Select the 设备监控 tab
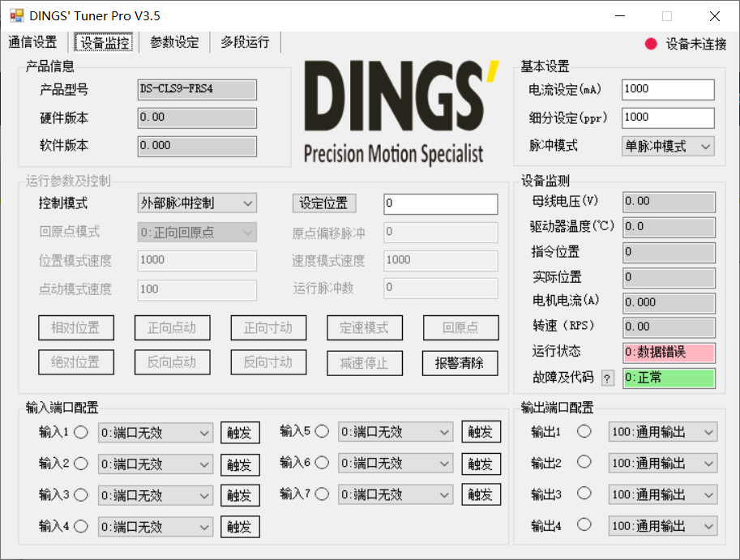This screenshot has width=740, height=560. [x=105, y=42]
